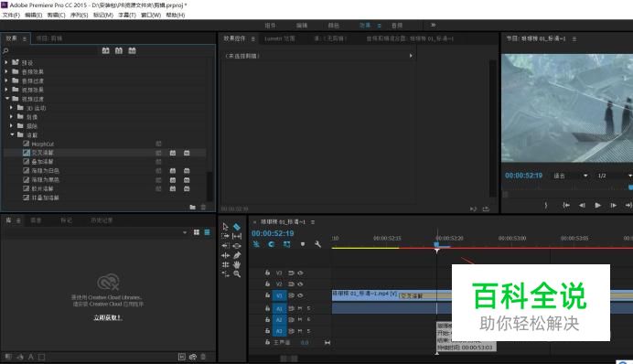The width and height of the screenshot is (633, 364).
Task: Expand the 预设 presets folder
Action: point(6,62)
